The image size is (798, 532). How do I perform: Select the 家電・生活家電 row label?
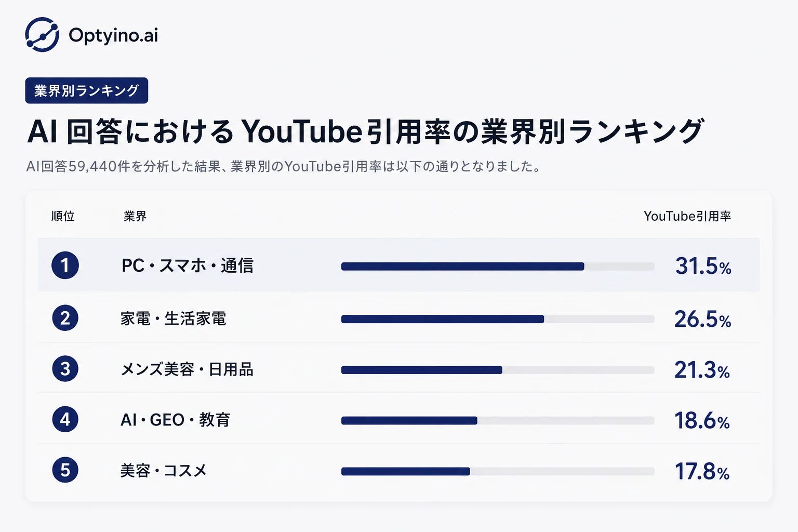pyautogui.click(x=173, y=318)
